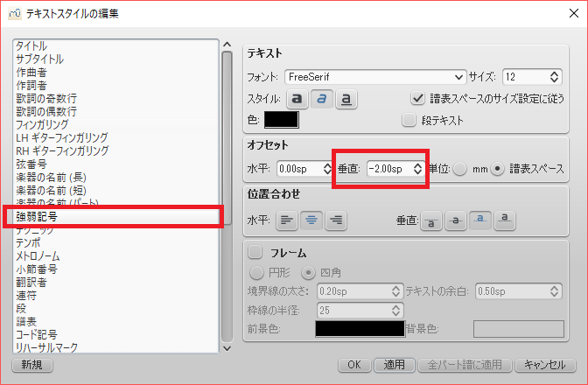Open the FreeSerif font dropdown
This screenshot has width=588, height=385.
(x=375, y=77)
